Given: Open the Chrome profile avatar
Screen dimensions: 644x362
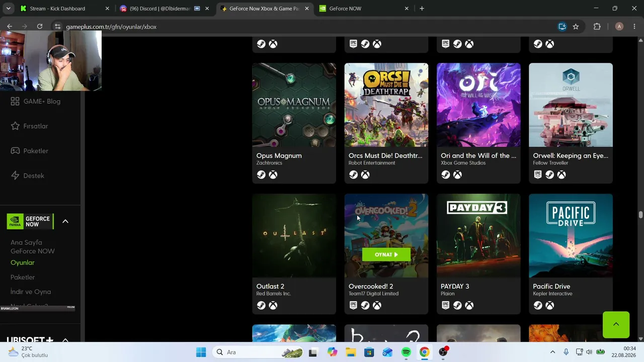Looking at the screenshot, I should pyautogui.click(x=619, y=27).
